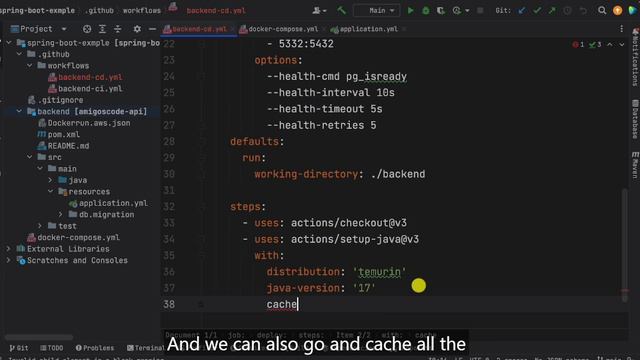Open Git history clock icon
This screenshot has width=640, height=360.
[x=567, y=11]
